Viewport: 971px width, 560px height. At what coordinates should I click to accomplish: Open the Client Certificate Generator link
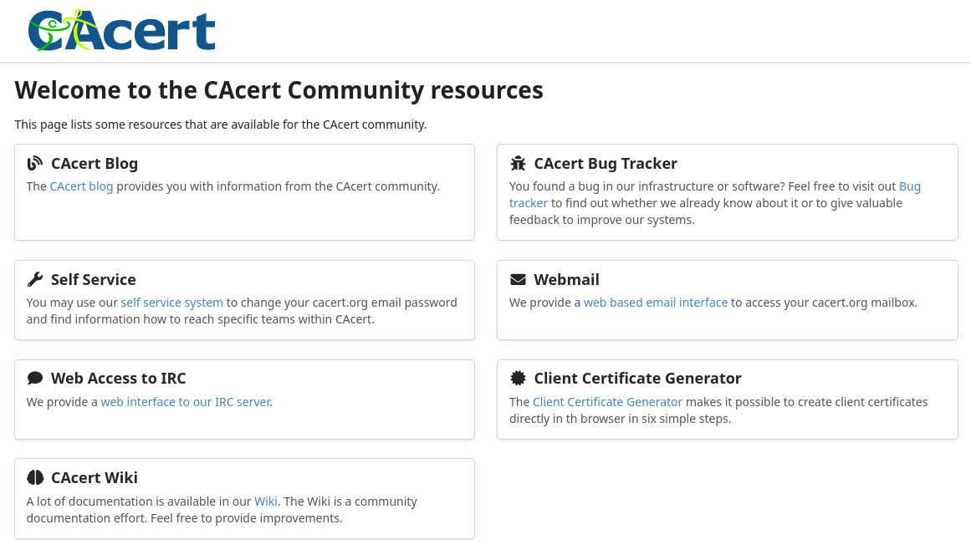coord(607,402)
